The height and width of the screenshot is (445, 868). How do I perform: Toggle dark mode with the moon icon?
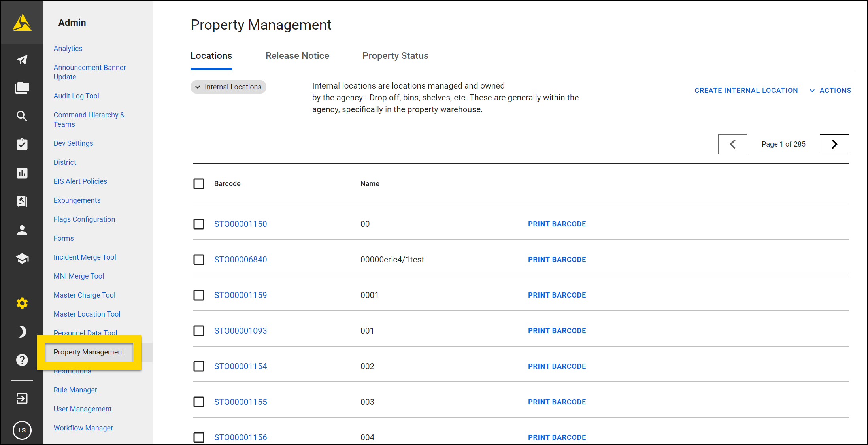22,331
